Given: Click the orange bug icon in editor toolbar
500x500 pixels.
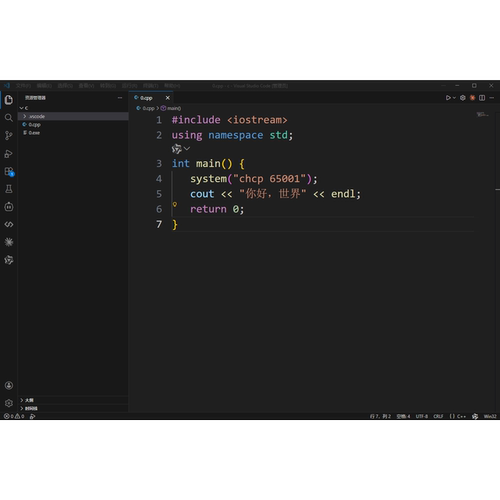Looking at the screenshot, I should 472,98.
